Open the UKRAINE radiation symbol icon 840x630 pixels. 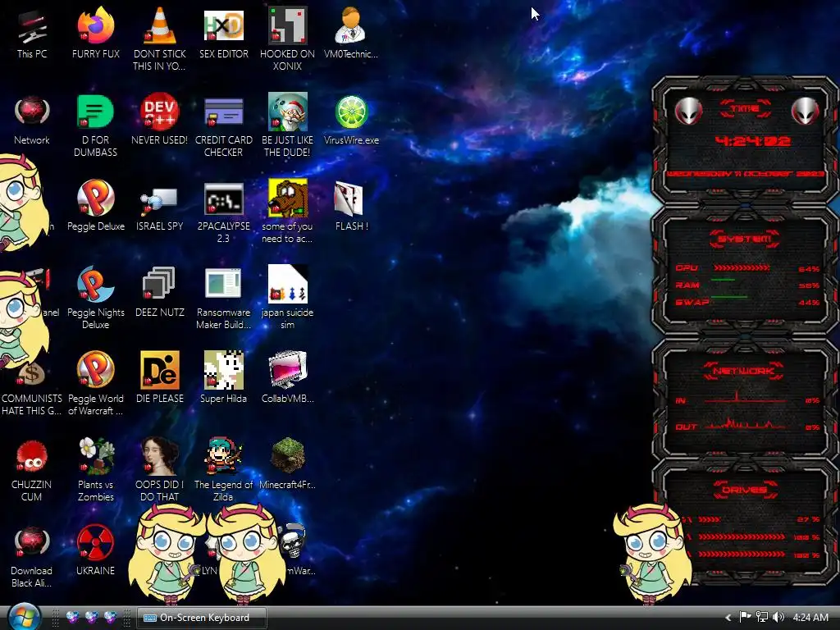pyautogui.click(x=95, y=542)
